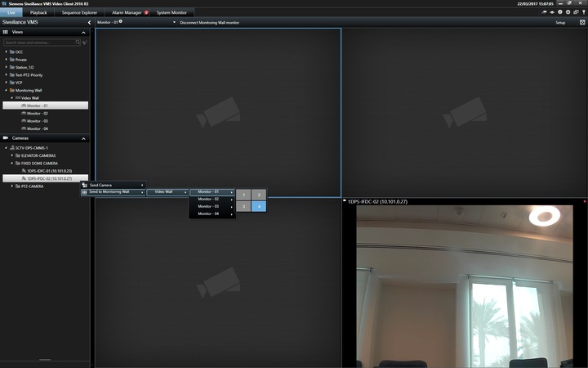Expand the PTZ-CAMERA folder
The image size is (588, 368).
click(x=11, y=186)
